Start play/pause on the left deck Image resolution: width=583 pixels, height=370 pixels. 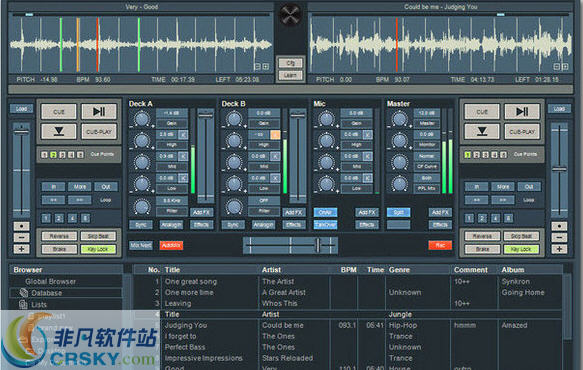(x=99, y=112)
